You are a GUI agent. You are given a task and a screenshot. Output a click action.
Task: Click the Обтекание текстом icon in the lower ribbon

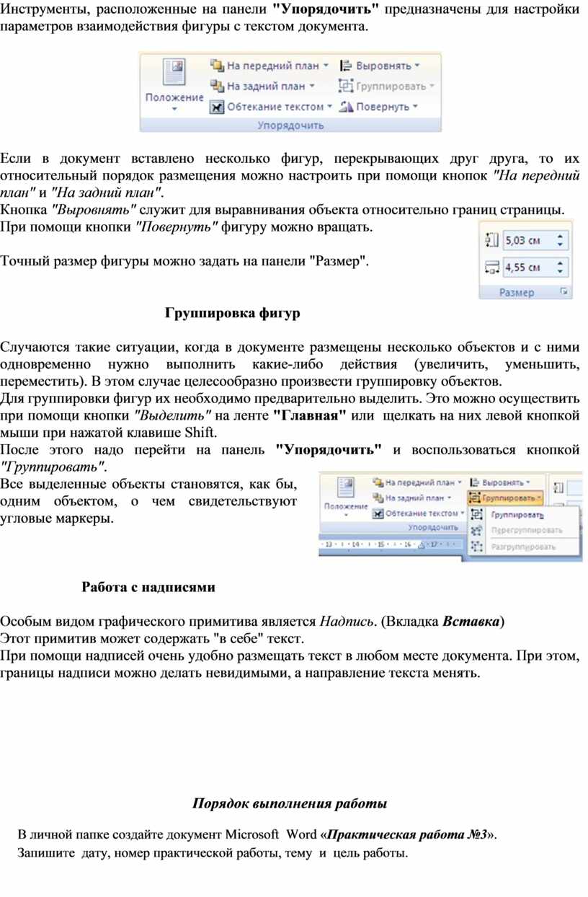coord(378,513)
